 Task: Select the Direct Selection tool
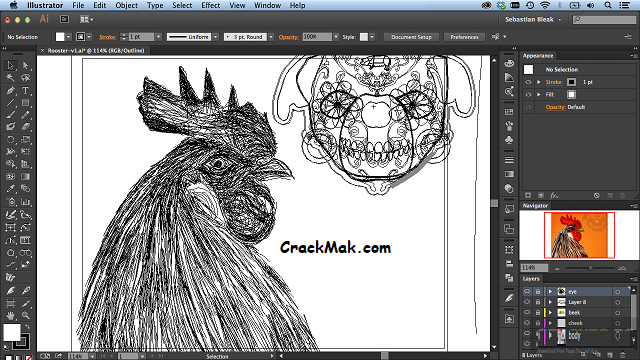(26, 65)
